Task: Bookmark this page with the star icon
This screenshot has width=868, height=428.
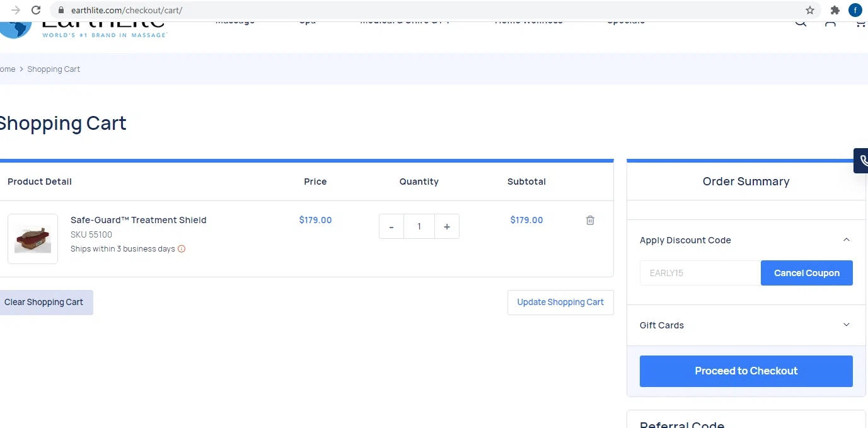Action: (810, 10)
